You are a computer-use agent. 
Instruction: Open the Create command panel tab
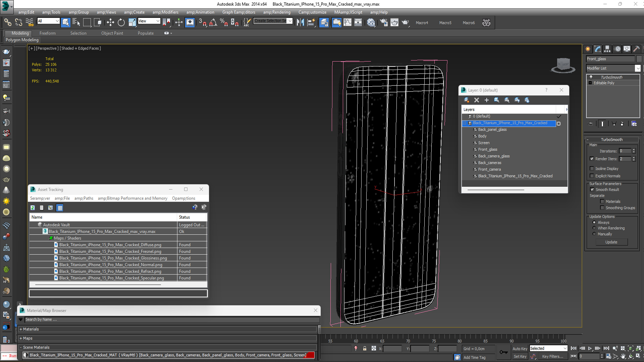[x=588, y=49]
